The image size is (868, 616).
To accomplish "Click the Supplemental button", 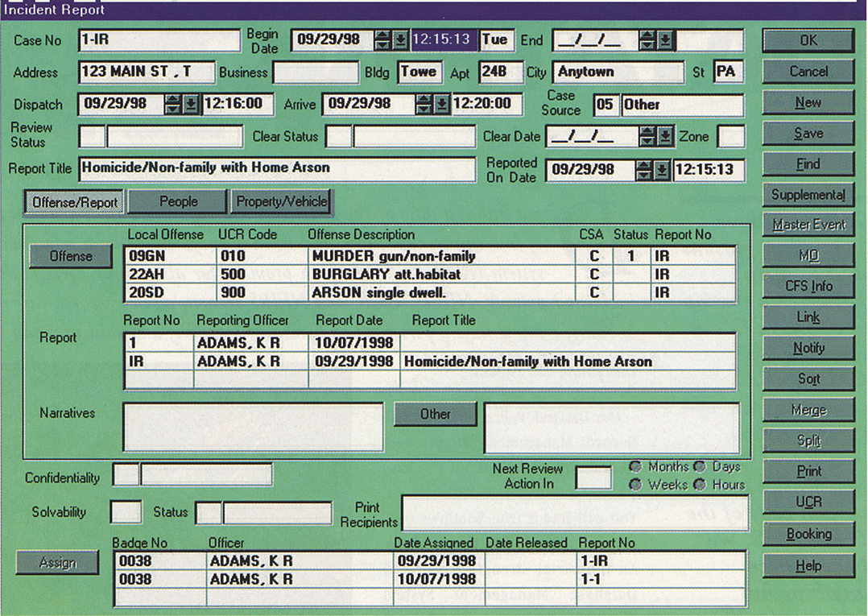I will [x=808, y=195].
